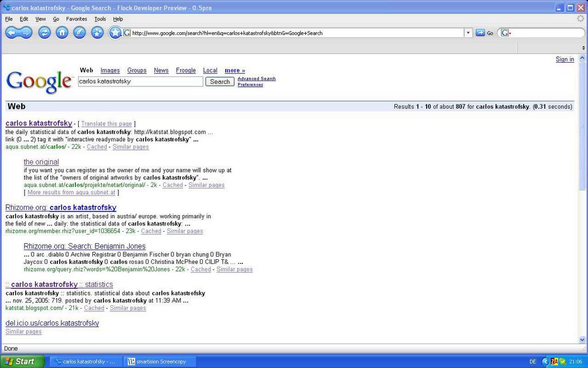Click the Sign in link
The width and height of the screenshot is (588, 368).
click(565, 59)
